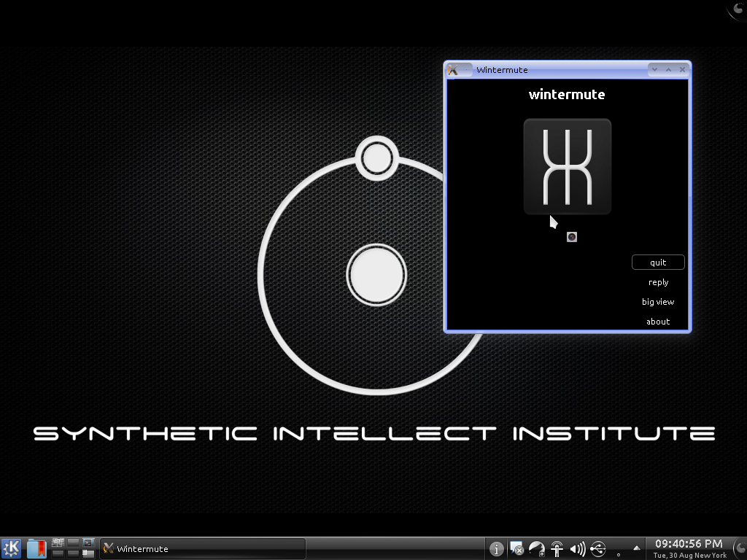Expand hidden system tray icons arrow
Screen dimensions: 747x560
click(637, 548)
